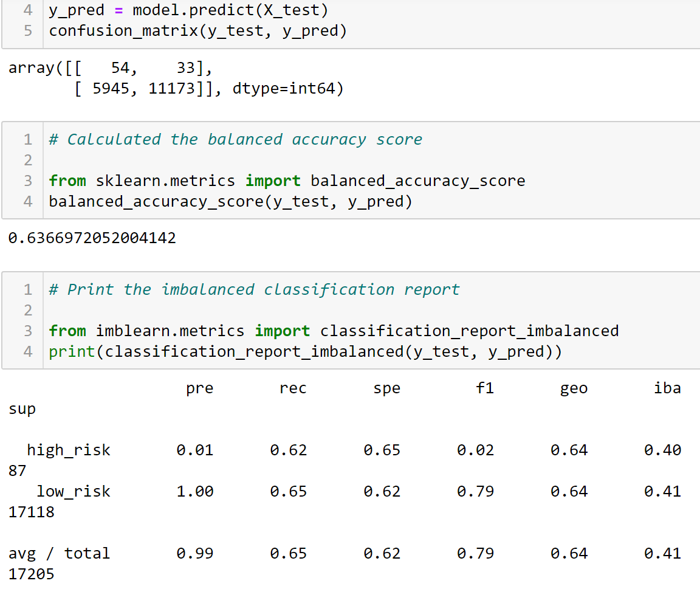
Task: Click the 'spe' column header
Action: (386, 388)
